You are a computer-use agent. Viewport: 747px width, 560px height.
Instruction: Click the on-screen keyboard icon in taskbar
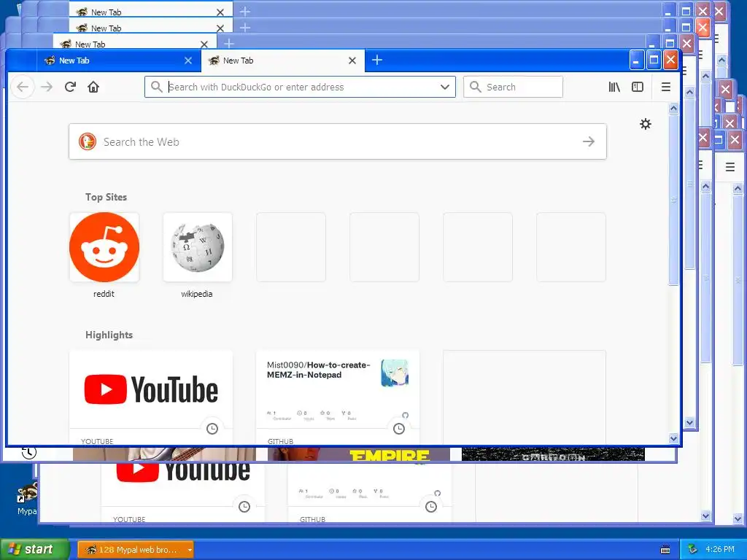[x=665, y=550]
